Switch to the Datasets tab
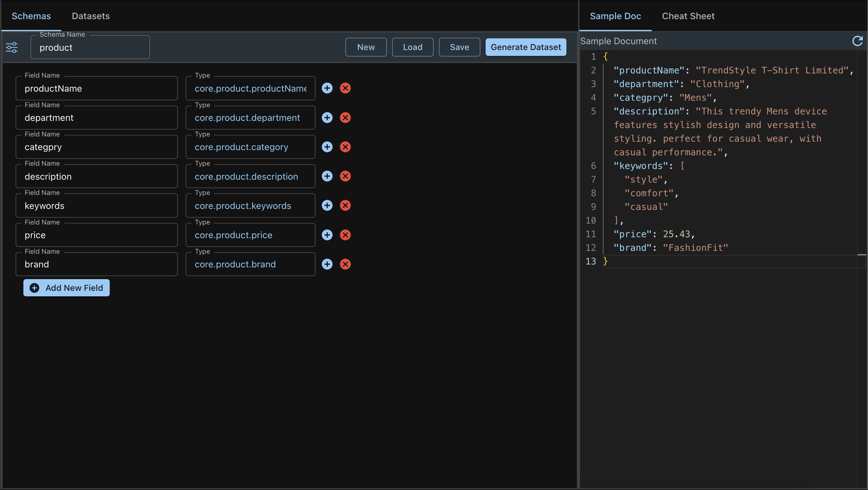Image resolution: width=868 pixels, height=490 pixels. coord(91,16)
